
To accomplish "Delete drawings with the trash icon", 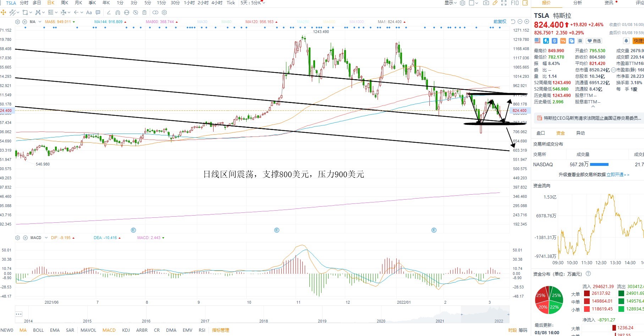I will tap(144, 12).
